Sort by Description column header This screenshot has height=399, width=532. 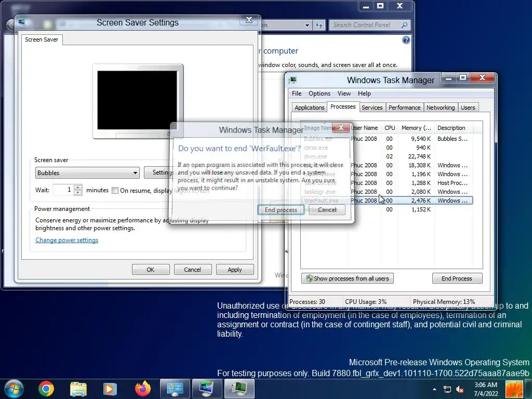[x=453, y=128]
